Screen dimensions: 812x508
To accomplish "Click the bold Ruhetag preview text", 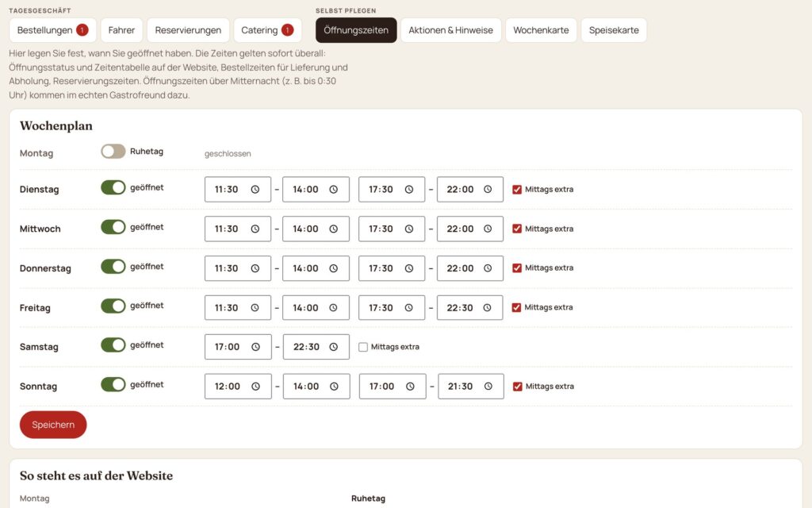I will tap(368, 498).
